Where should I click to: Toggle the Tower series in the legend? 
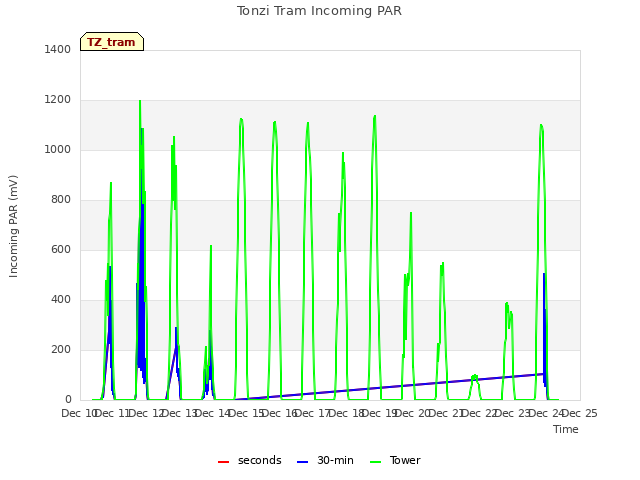(395, 460)
